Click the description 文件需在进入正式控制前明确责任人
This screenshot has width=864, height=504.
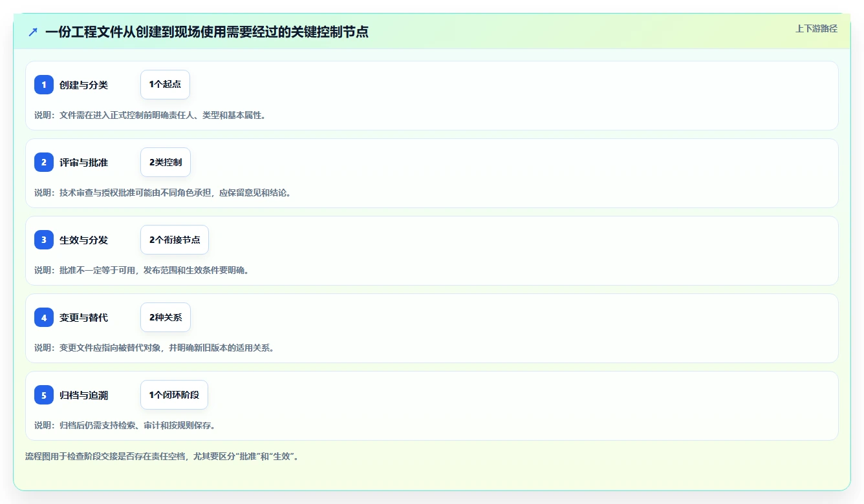[150, 115]
